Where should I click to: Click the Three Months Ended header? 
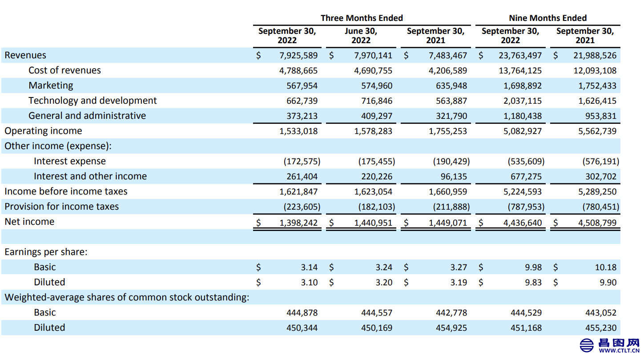pyautogui.click(x=362, y=18)
